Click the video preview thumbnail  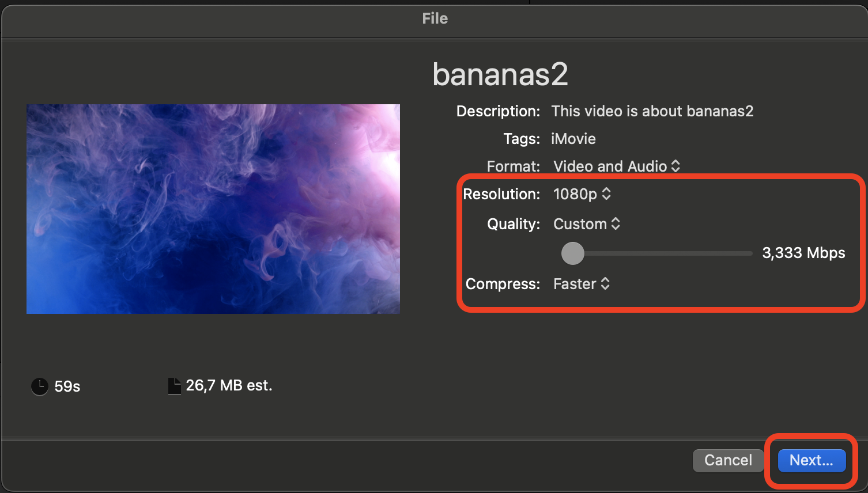(x=213, y=208)
